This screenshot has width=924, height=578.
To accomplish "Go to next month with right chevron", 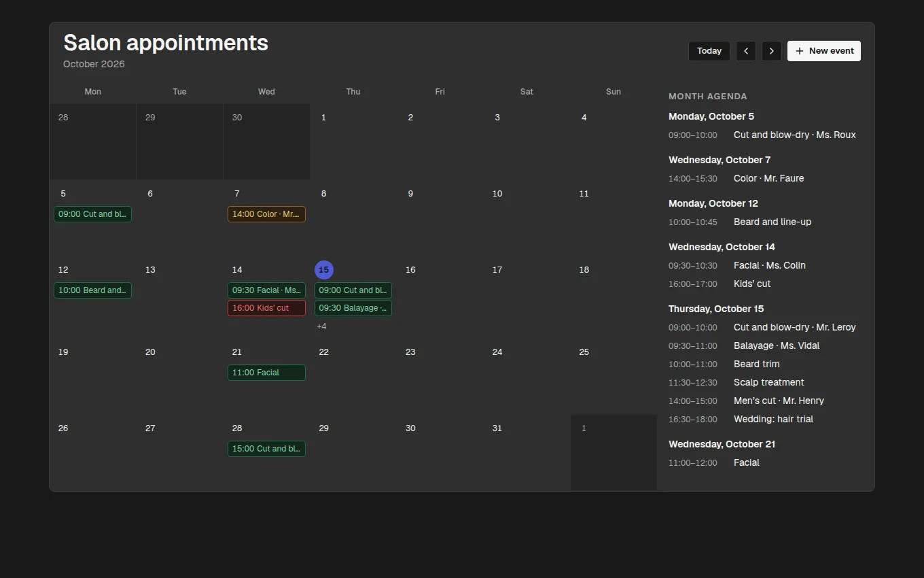I will (x=772, y=51).
